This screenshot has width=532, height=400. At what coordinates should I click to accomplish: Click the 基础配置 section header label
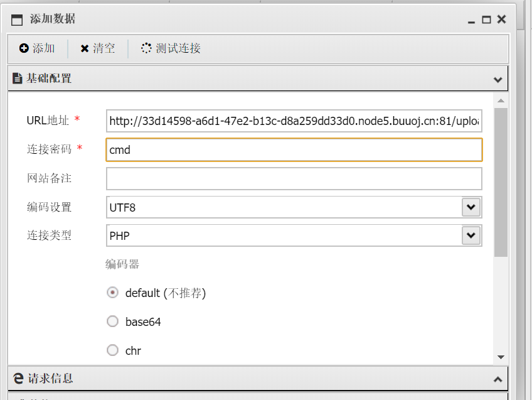pos(49,78)
